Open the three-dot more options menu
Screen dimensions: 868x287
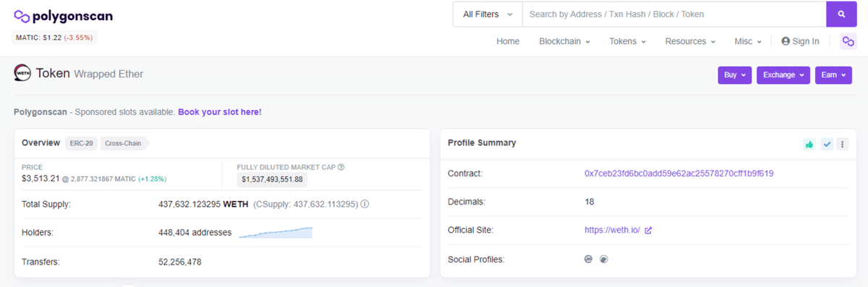tap(842, 144)
